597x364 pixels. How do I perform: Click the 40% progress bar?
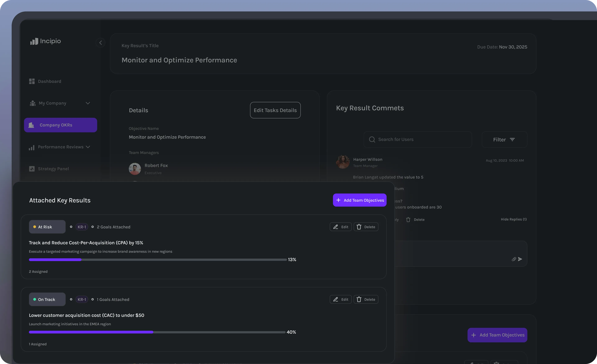[157, 332]
